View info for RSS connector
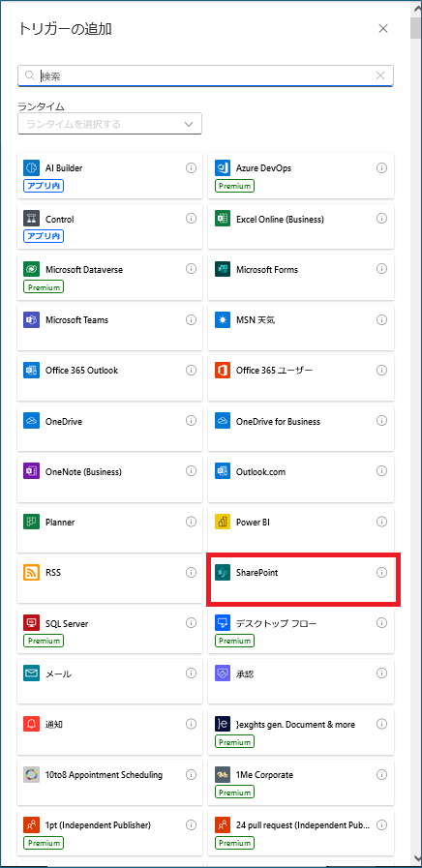 [x=191, y=573]
